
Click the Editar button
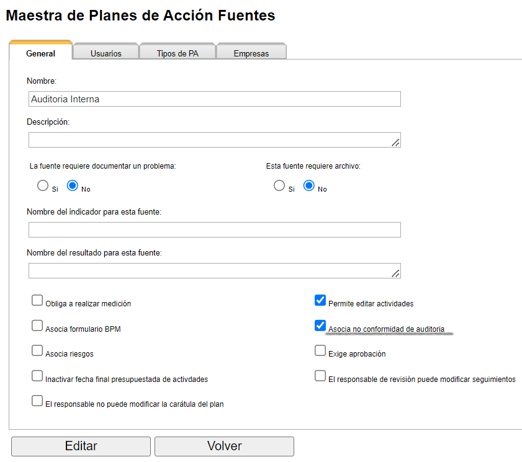coord(81,446)
